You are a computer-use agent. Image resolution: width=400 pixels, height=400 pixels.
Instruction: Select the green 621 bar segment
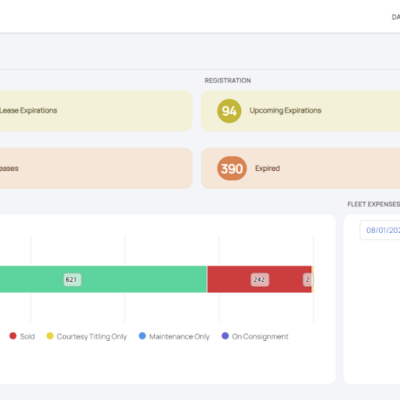point(103,279)
